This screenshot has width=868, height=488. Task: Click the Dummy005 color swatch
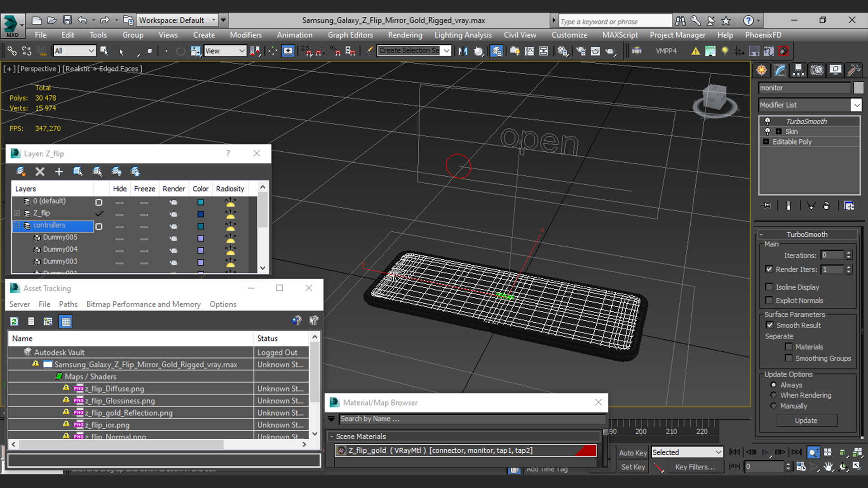pos(201,238)
